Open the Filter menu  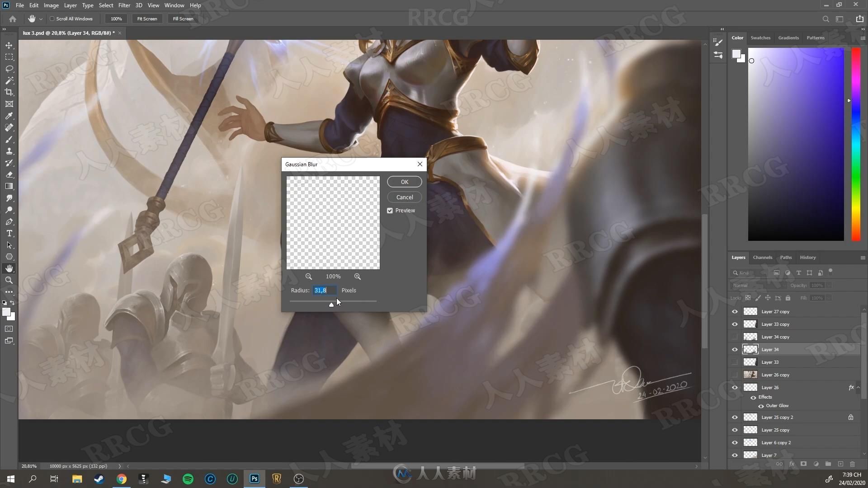point(124,5)
